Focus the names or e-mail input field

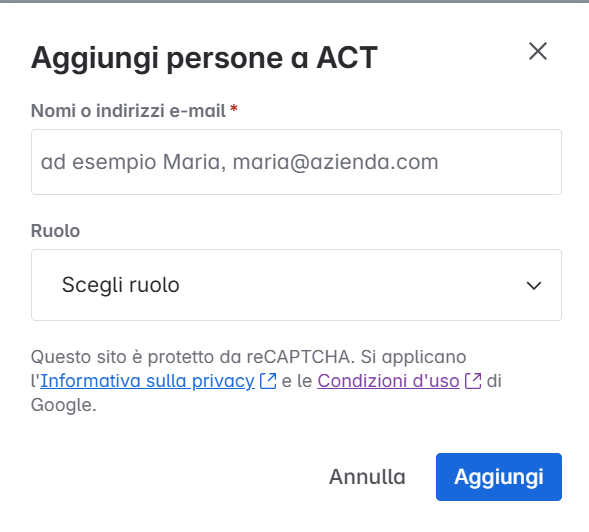(296, 162)
